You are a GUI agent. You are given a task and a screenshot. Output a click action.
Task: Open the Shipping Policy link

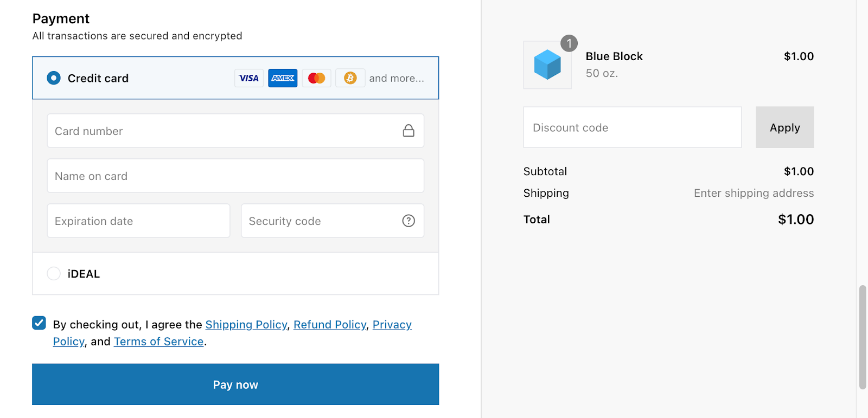point(246,324)
